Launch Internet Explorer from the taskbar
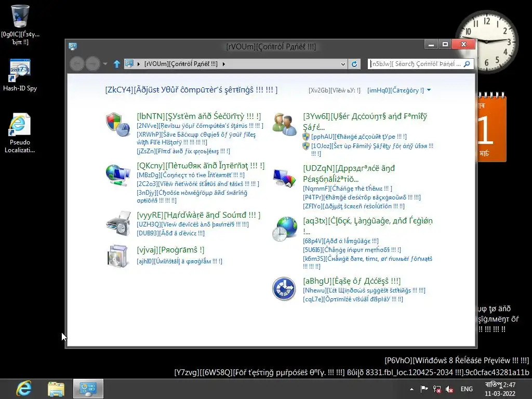This screenshot has height=399, width=532. [x=24, y=389]
